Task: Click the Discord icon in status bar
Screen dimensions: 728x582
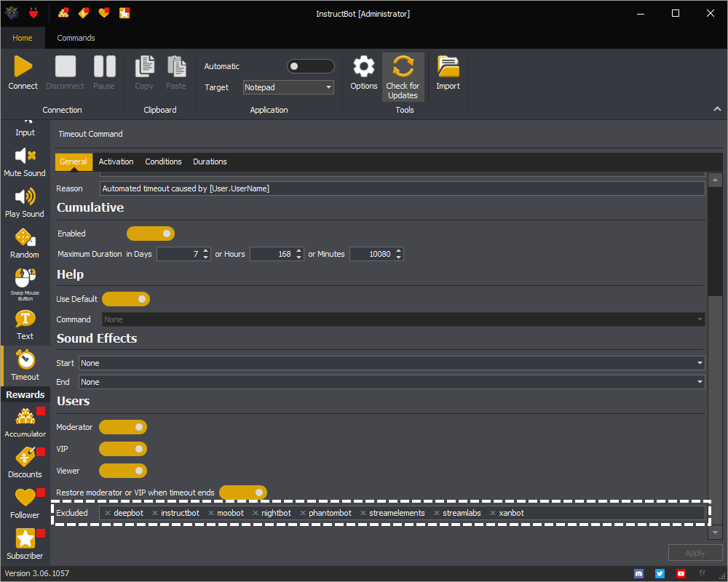Action: 639,574
